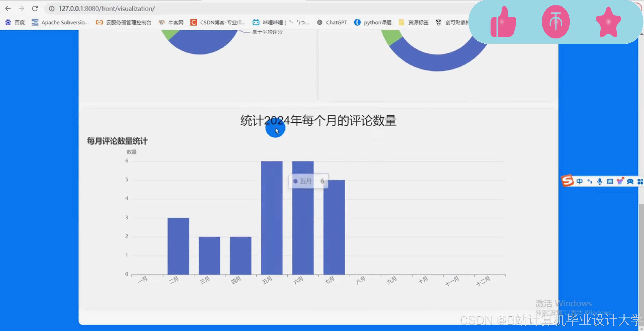The width and height of the screenshot is (644, 331).
Task: Click the browser back arrow
Action: [x=8, y=8]
